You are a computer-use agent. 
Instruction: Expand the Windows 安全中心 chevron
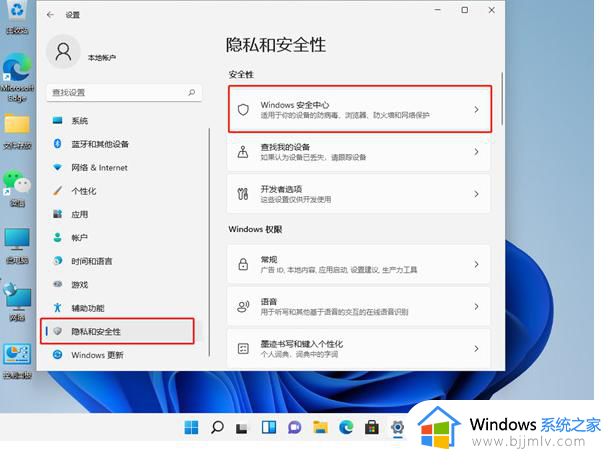pos(476,110)
